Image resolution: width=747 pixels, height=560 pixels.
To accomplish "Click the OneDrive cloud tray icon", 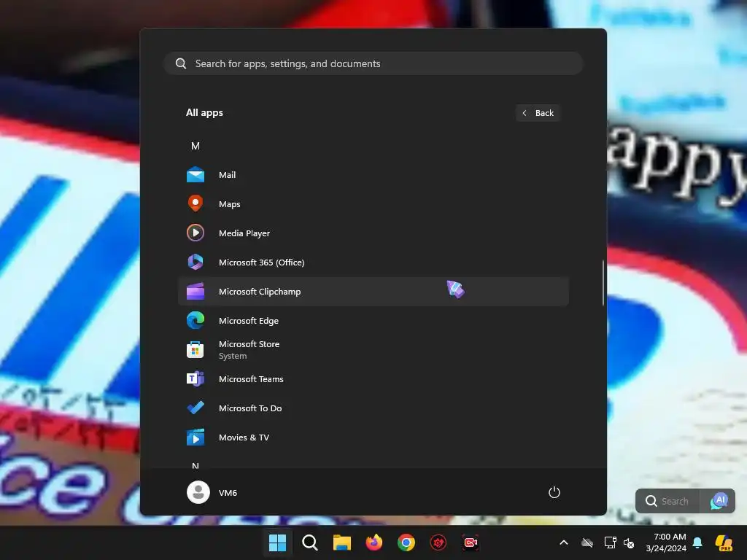I will (x=587, y=542).
